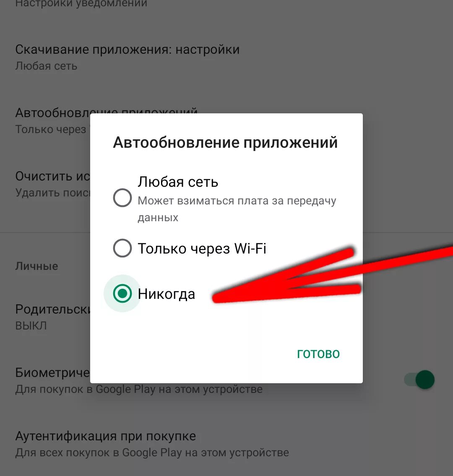
Task: Tap Настройки уведомлений item at top
Action: [81, 4]
